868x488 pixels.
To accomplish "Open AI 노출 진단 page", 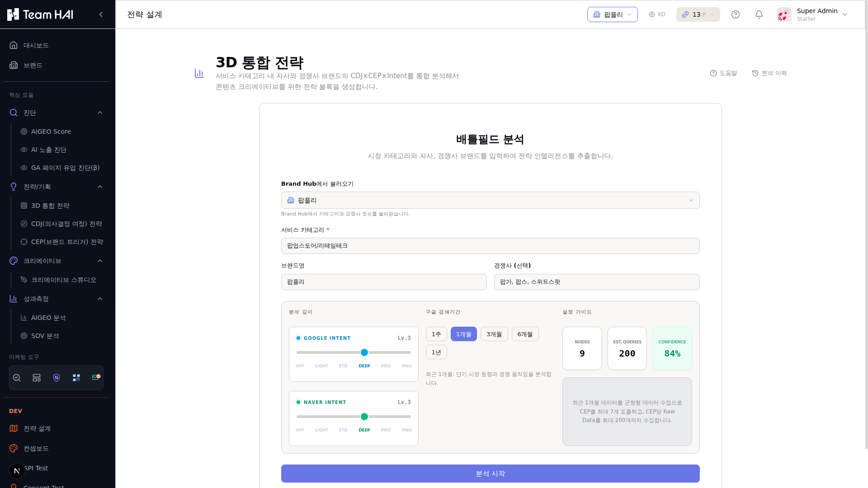I will tap(48, 150).
